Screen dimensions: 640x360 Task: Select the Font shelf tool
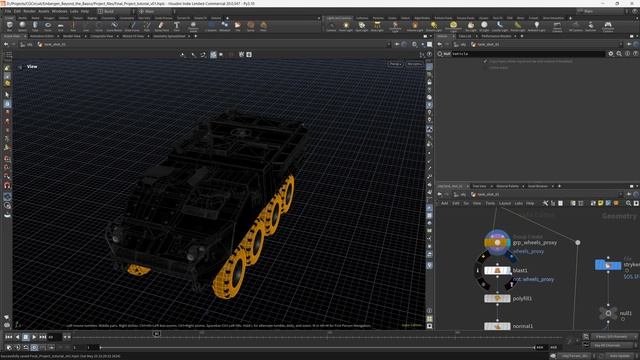(176, 27)
